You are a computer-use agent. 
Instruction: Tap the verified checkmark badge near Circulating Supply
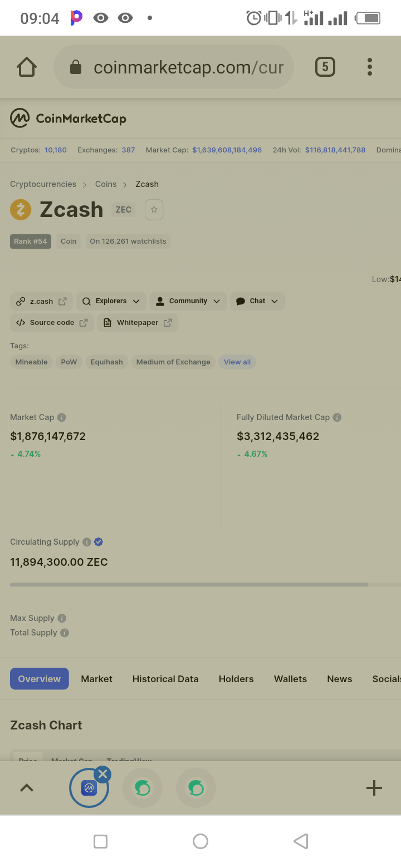(99, 542)
